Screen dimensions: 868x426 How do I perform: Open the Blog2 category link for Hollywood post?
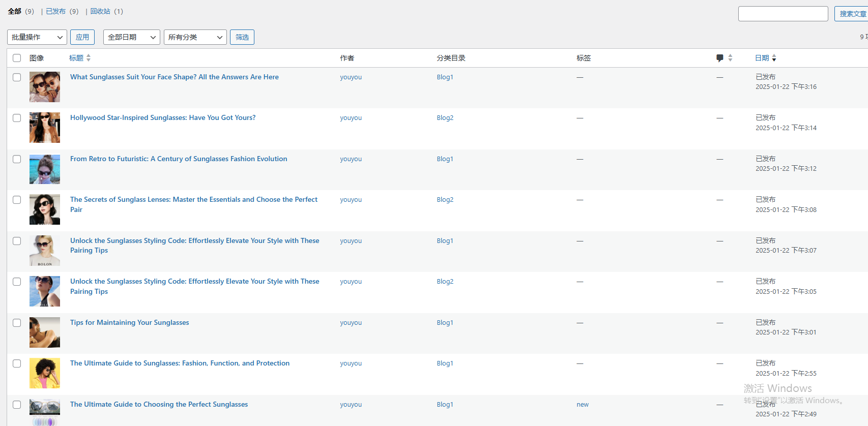(445, 118)
